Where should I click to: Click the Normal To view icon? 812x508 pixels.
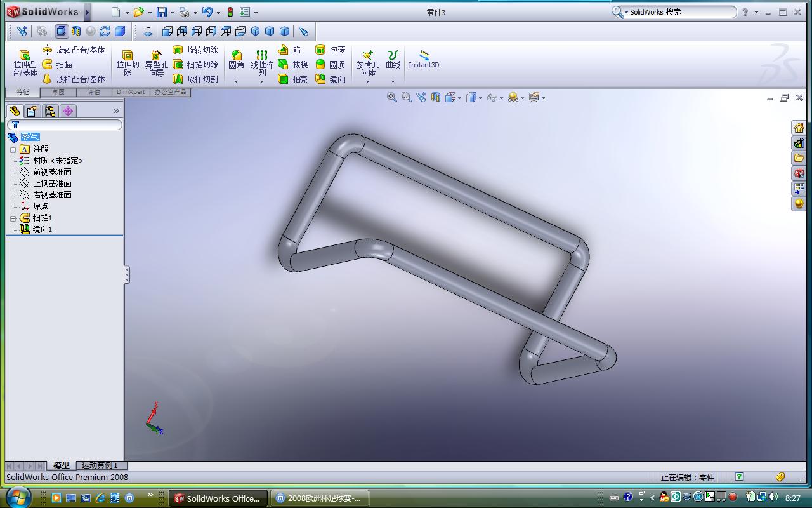click(x=148, y=31)
